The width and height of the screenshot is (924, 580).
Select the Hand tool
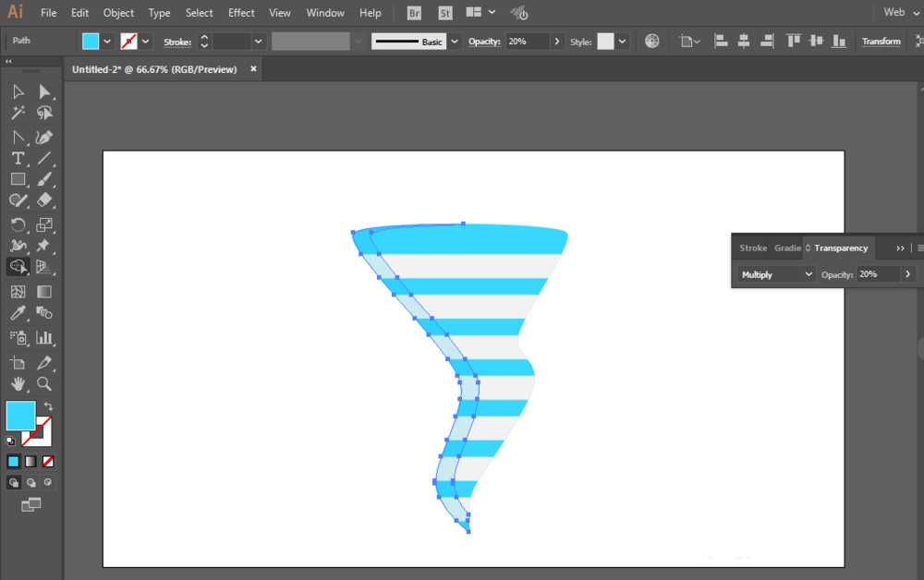pos(18,384)
